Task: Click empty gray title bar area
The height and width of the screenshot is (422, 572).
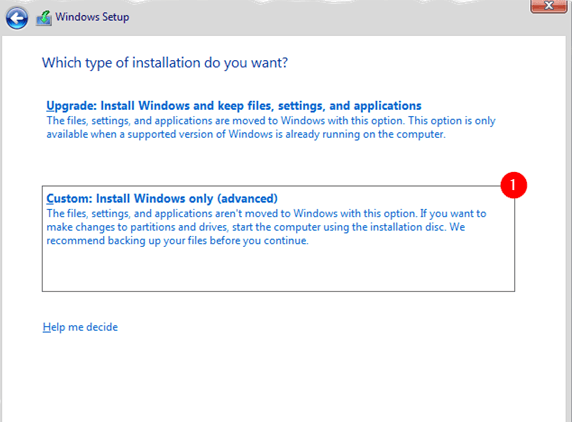Action: point(328,18)
